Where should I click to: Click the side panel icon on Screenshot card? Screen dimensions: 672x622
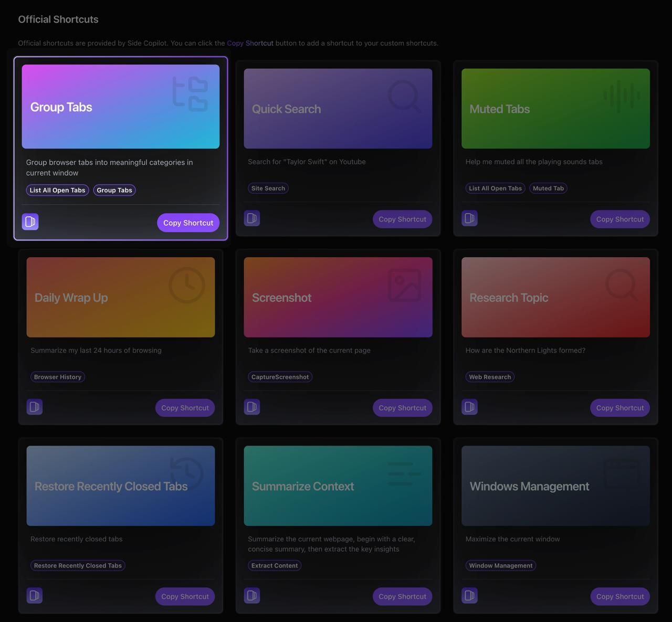coord(252,407)
